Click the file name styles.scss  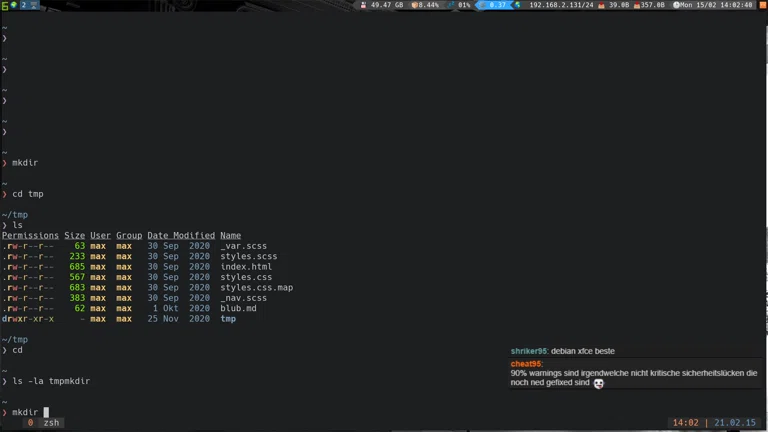pyautogui.click(x=249, y=256)
